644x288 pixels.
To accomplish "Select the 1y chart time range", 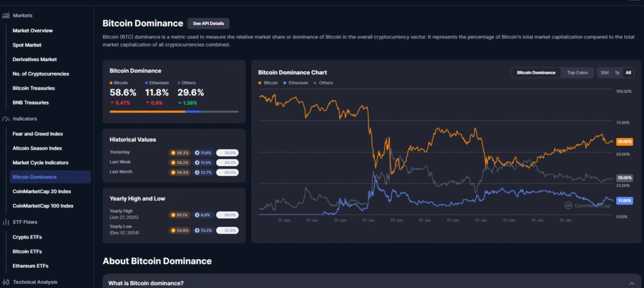I will pyautogui.click(x=617, y=72).
